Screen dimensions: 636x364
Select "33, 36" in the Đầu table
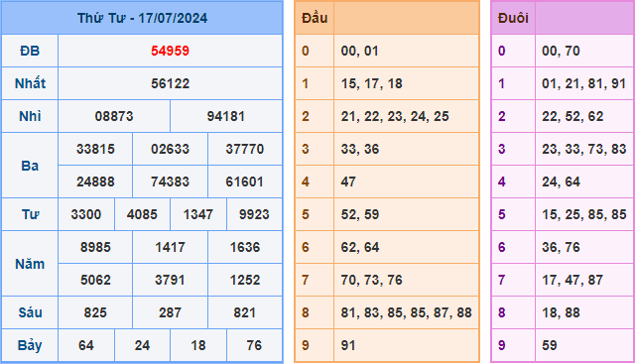tap(360, 149)
